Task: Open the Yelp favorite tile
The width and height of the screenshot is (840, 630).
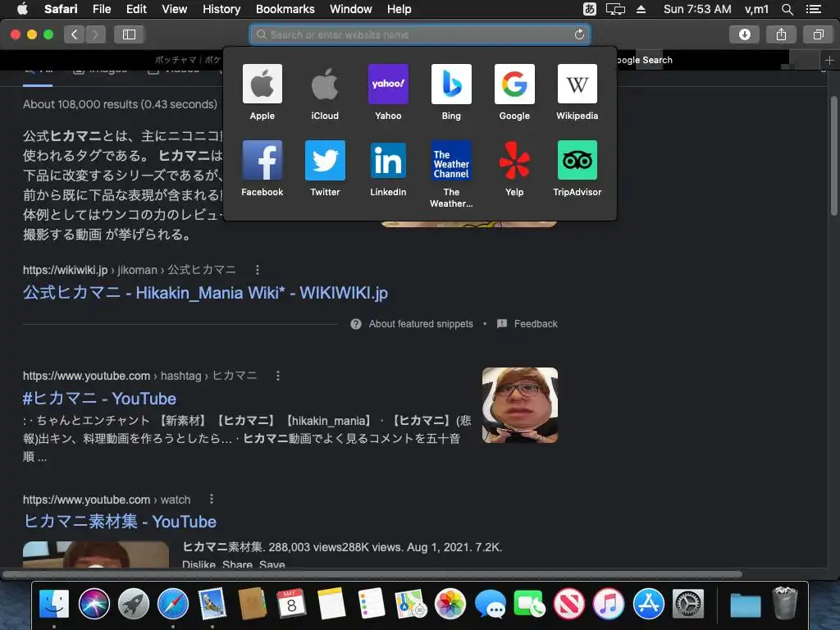Action: (x=514, y=168)
